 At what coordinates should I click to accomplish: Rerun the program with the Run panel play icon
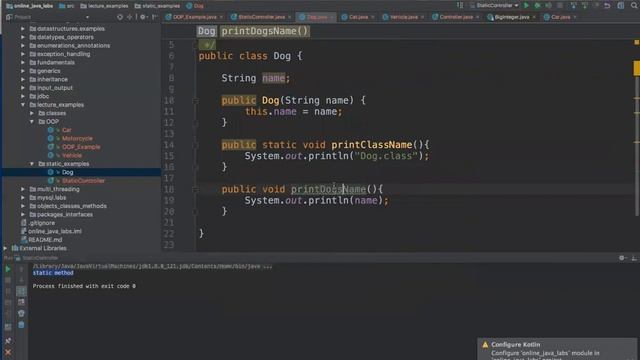[x=8, y=269]
